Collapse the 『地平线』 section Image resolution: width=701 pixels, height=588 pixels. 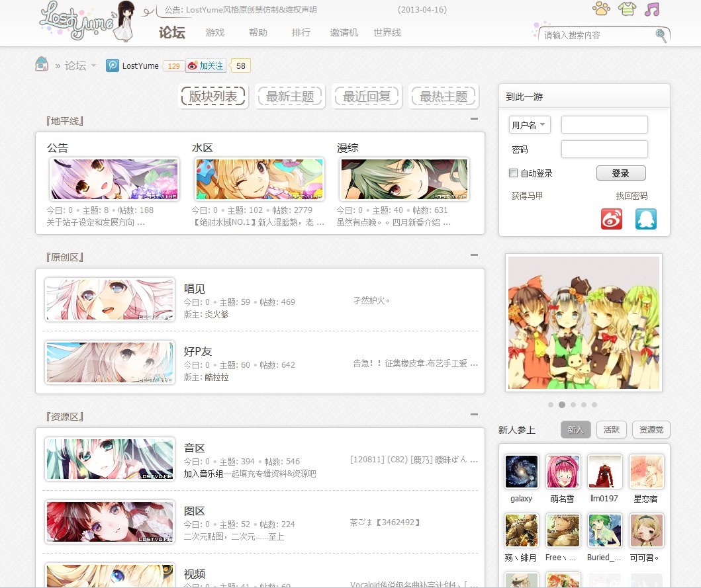coord(475,119)
